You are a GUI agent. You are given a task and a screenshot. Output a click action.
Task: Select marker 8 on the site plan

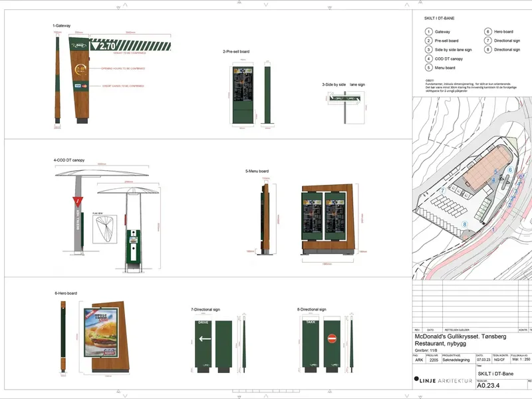[x=464, y=224]
